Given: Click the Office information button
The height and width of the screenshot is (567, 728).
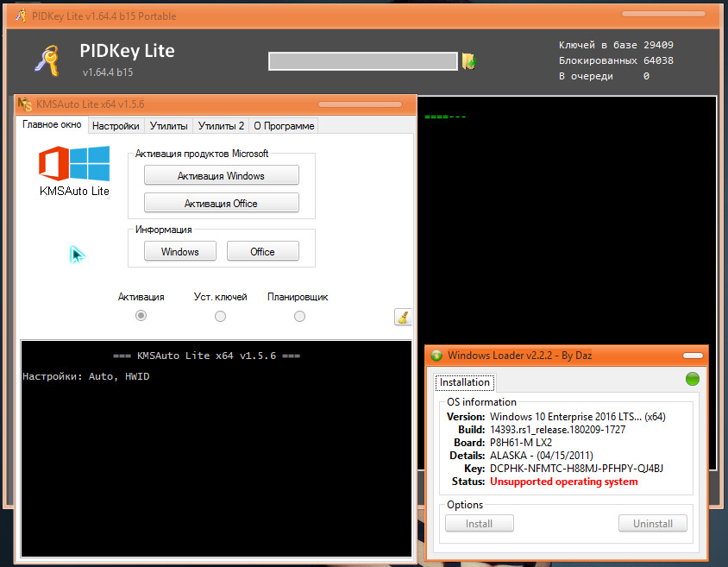Looking at the screenshot, I should (262, 252).
